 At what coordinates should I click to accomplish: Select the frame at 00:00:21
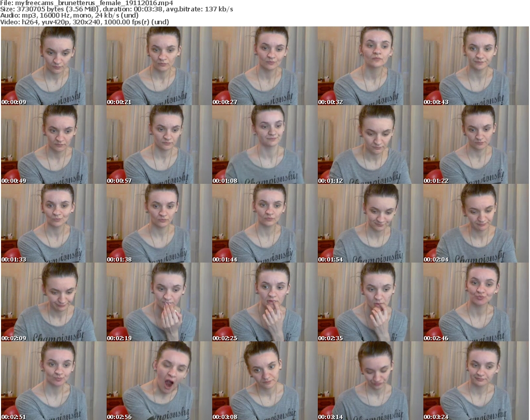pos(159,66)
